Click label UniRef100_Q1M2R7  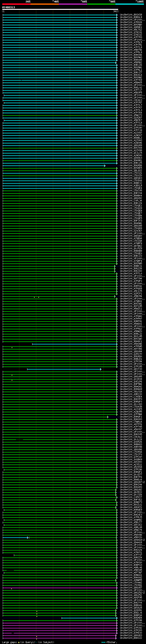131,118
